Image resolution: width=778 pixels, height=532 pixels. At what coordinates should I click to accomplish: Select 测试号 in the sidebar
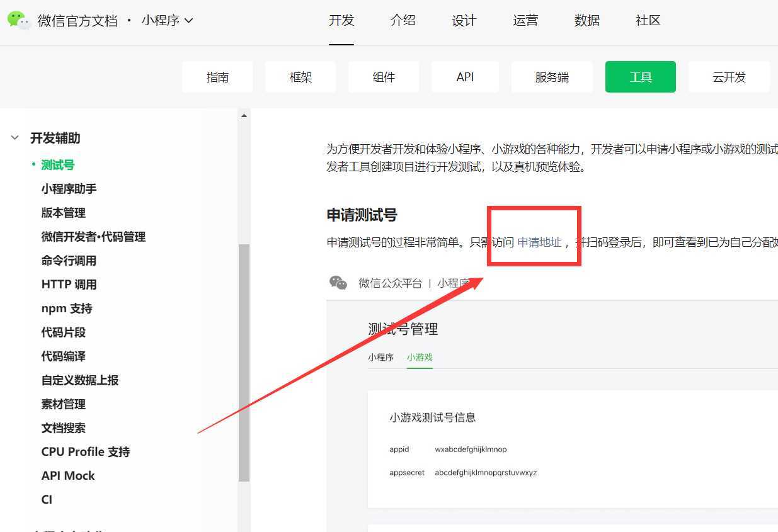pos(58,165)
